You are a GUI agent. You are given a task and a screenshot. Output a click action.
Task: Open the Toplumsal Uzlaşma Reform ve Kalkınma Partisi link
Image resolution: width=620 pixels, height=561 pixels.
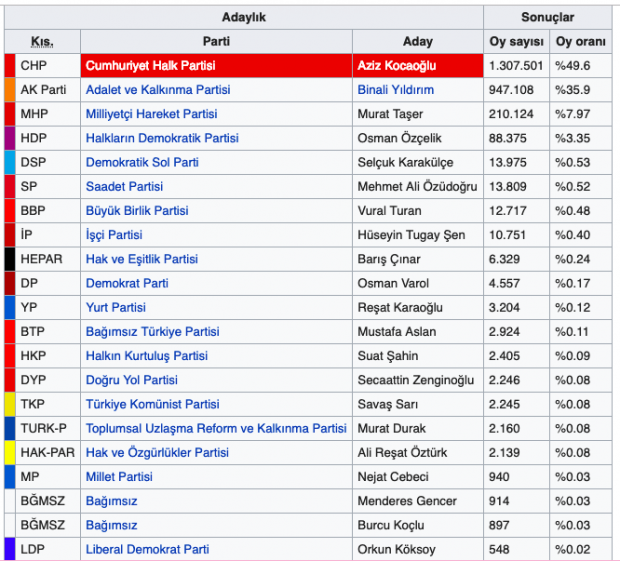[x=216, y=428]
